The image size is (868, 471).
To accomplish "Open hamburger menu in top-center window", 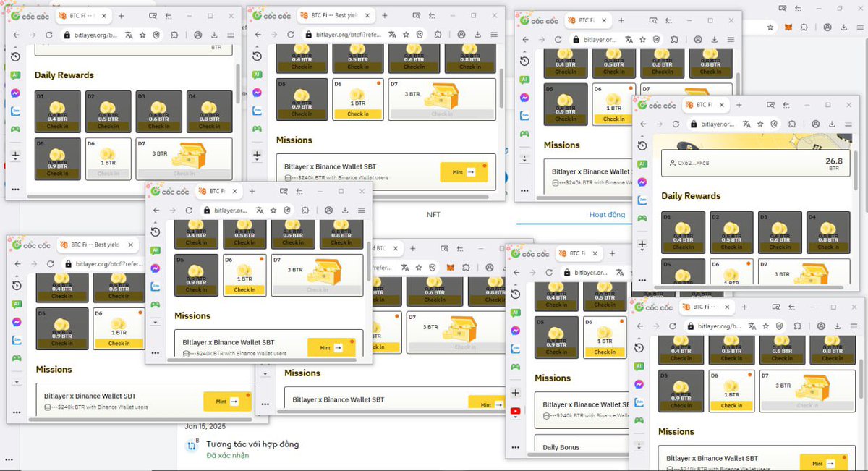I will (494, 34).
